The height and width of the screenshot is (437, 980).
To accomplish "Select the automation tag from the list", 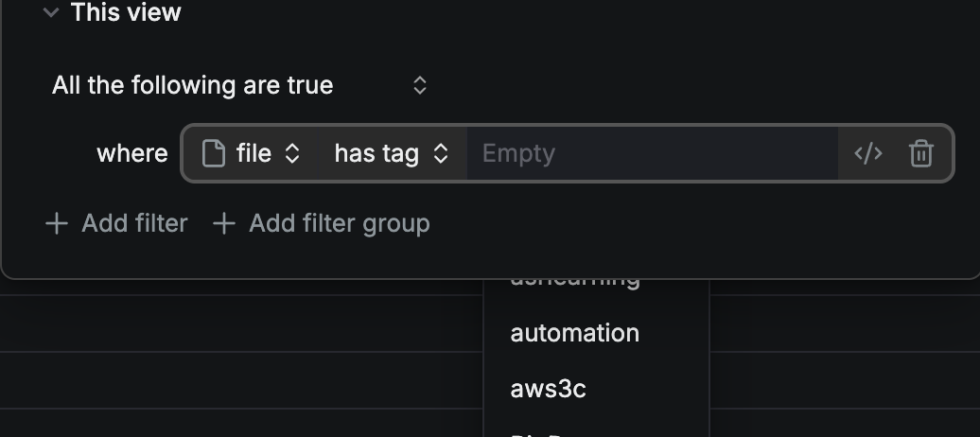I will coord(574,333).
